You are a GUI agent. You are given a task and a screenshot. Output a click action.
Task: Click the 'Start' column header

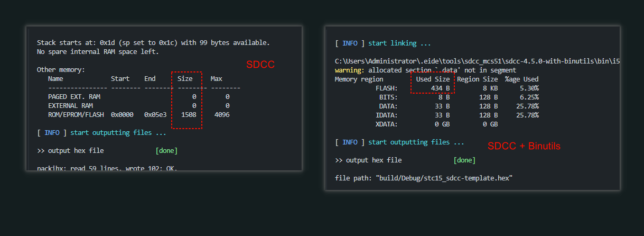pyautogui.click(x=120, y=79)
